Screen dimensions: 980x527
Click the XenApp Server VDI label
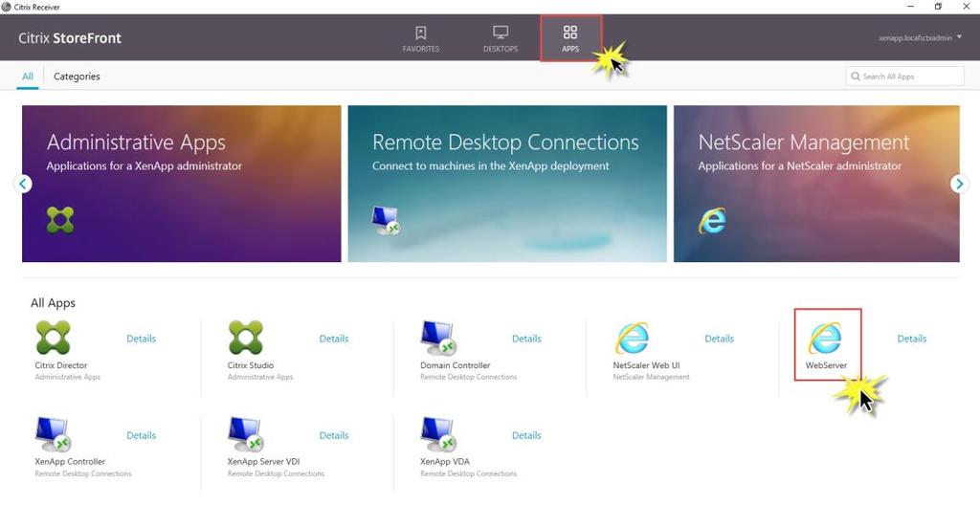pos(264,461)
